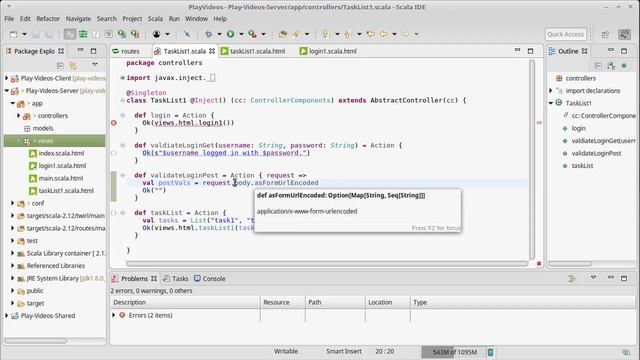Viewport: 640px width, 360px height.
Task: Expand import declarations in Outline
Action: click(551, 91)
